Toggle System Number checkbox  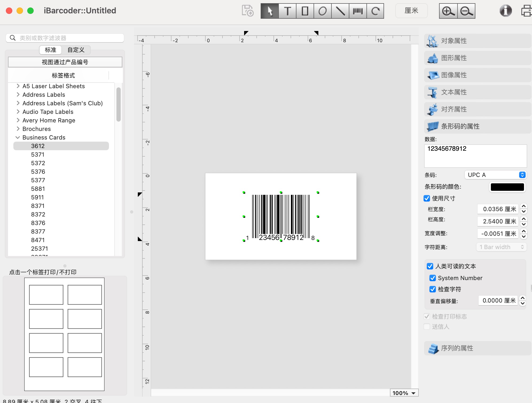pyautogui.click(x=433, y=278)
